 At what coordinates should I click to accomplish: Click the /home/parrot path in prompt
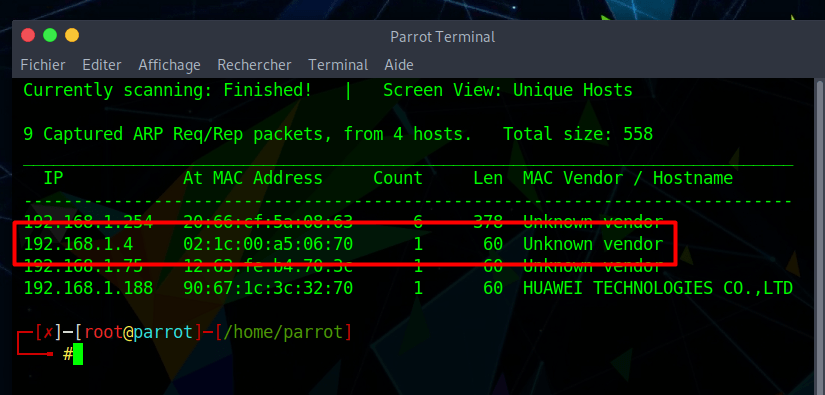(283, 332)
